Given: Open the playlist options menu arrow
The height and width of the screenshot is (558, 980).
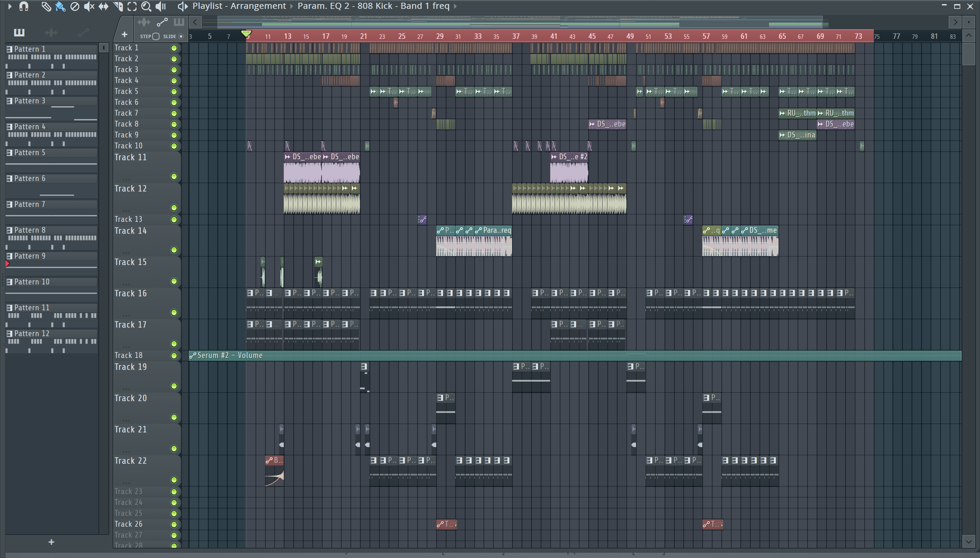Looking at the screenshot, I should coord(10,6).
